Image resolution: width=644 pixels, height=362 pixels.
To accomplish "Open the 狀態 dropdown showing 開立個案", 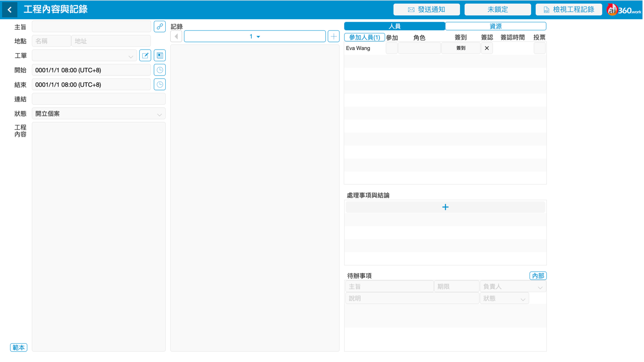I will tap(98, 114).
